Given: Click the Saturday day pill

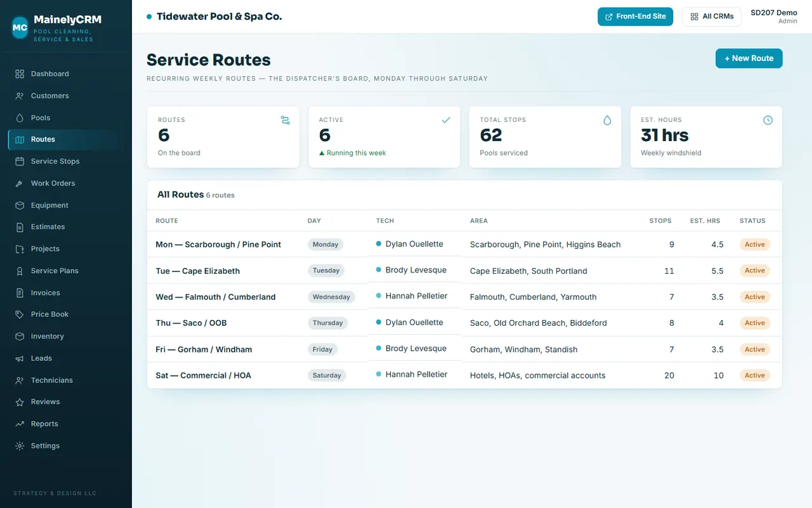Looking at the screenshot, I should tap(327, 375).
